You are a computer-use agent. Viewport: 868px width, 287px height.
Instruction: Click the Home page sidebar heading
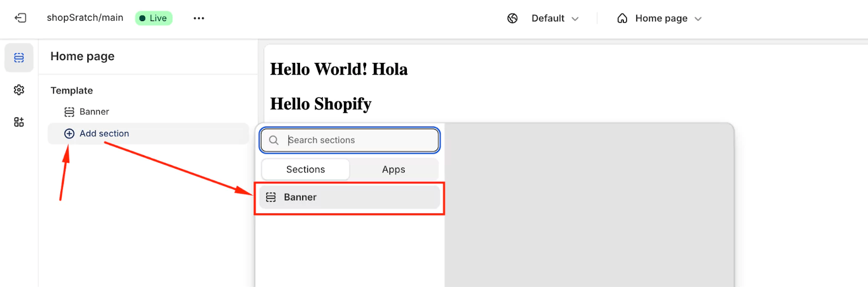pos(82,56)
